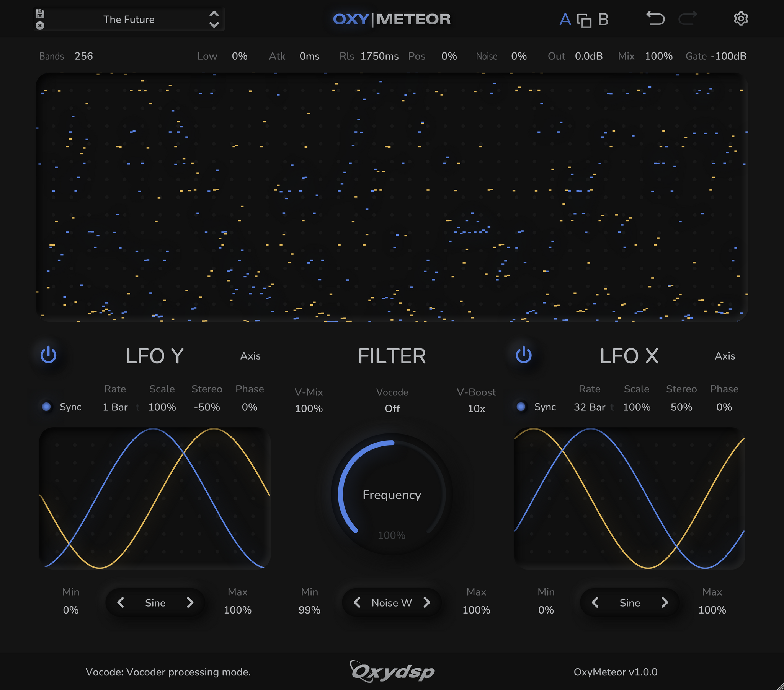
Task: Click the Bands value 256
Action: [x=83, y=56]
